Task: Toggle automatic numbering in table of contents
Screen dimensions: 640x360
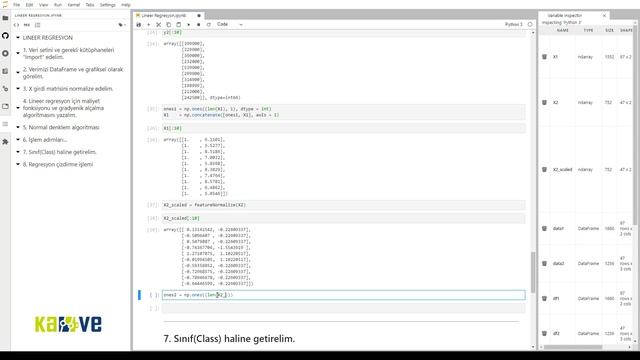Action: click(x=38, y=25)
